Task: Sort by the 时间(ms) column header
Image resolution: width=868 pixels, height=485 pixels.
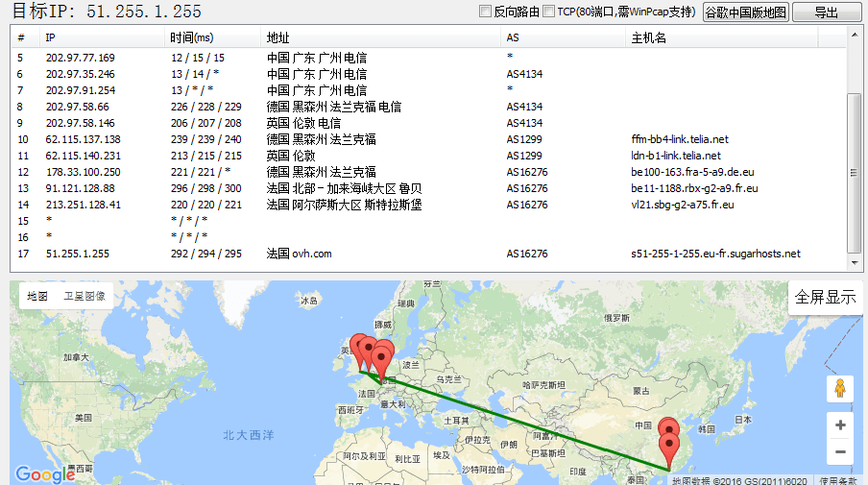Action: 192,37
